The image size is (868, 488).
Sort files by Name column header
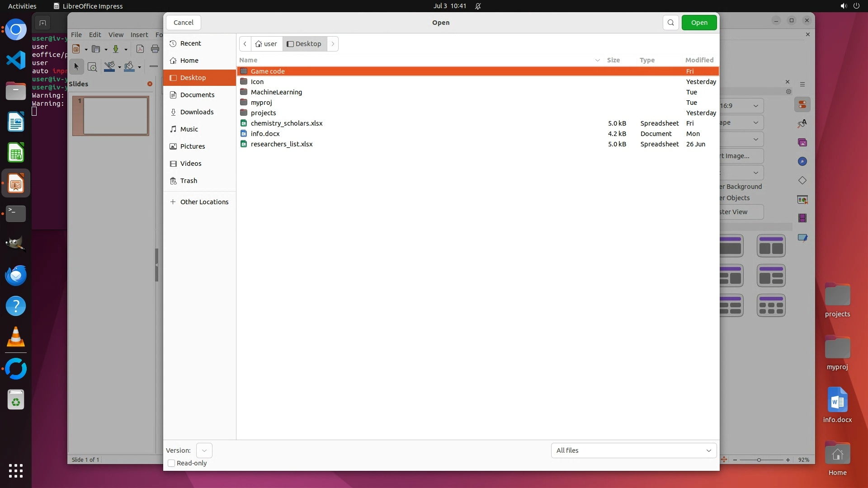click(248, 60)
